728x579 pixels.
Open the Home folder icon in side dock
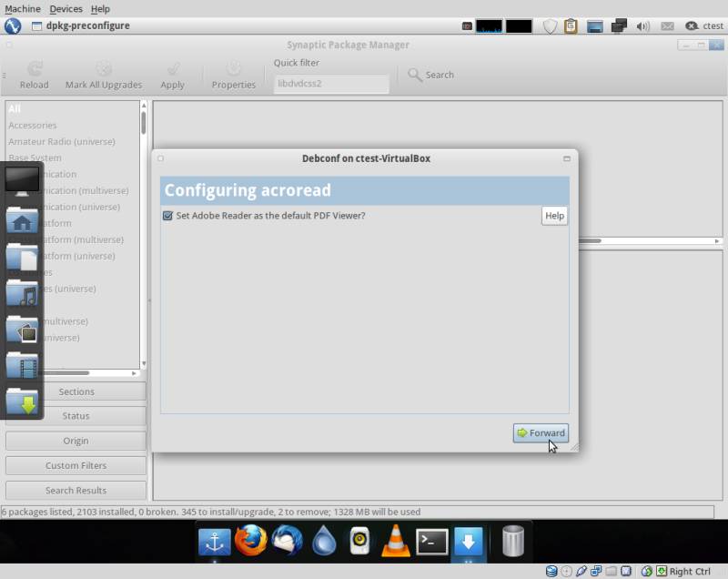click(x=22, y=220)
